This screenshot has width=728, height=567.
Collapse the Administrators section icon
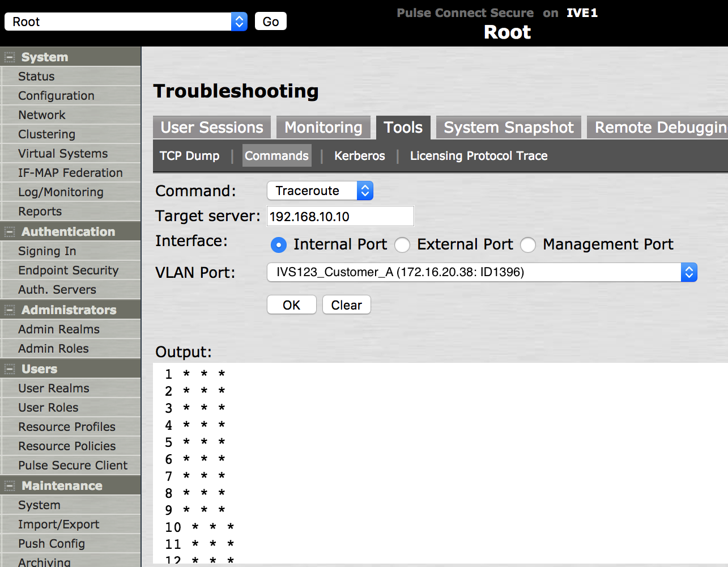[10, 310]
